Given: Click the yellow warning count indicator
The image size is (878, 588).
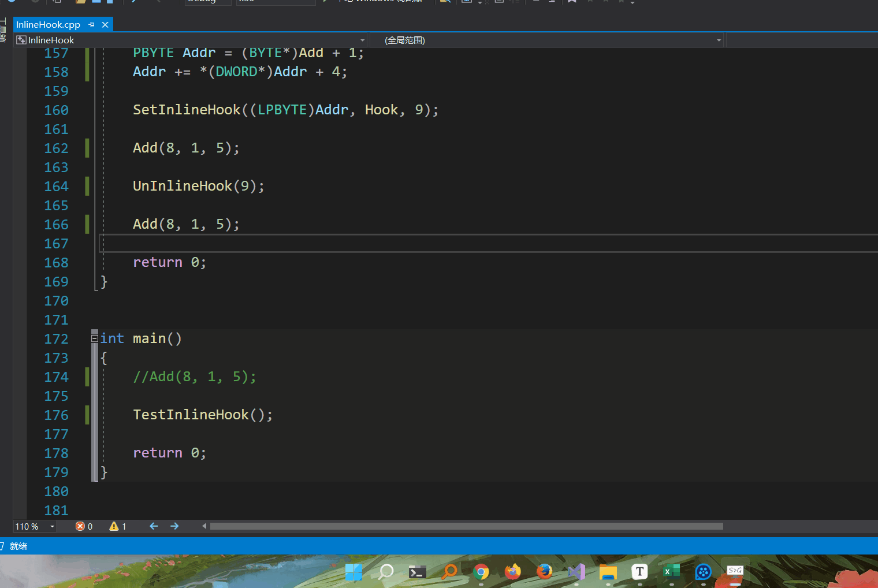Looking at the screenshot, I should tap(118, 526).
